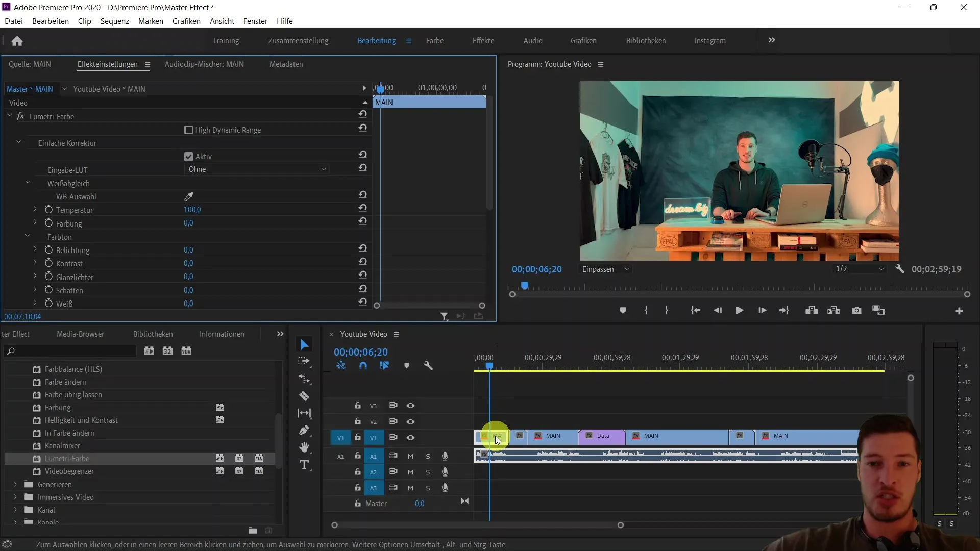Viewport: 980px width, 551px height.
Task: Switch to the Audio workspace
Action: coord(533,41)
